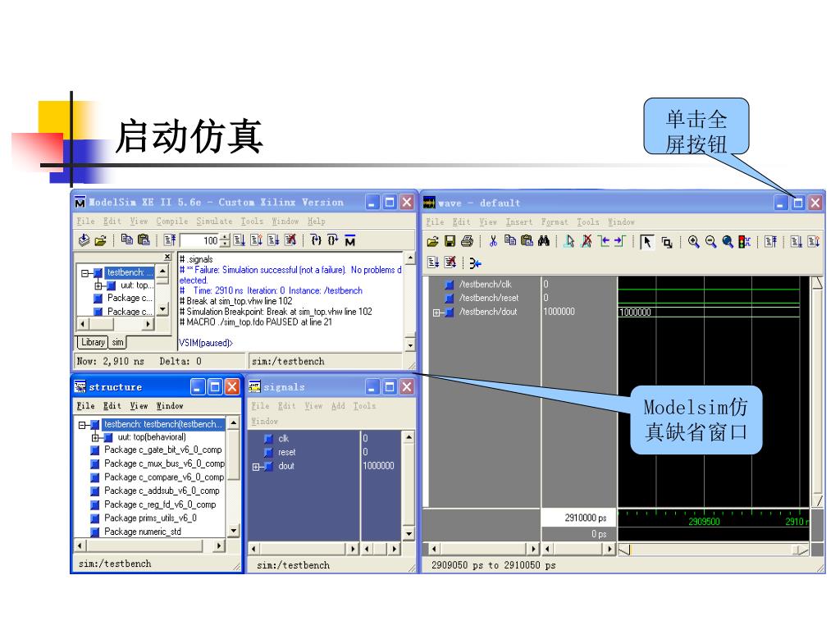840x630 pixels.
Task: Select Package c_gate_bit_v6_0_comp in structure
Action: coord(163,450)
